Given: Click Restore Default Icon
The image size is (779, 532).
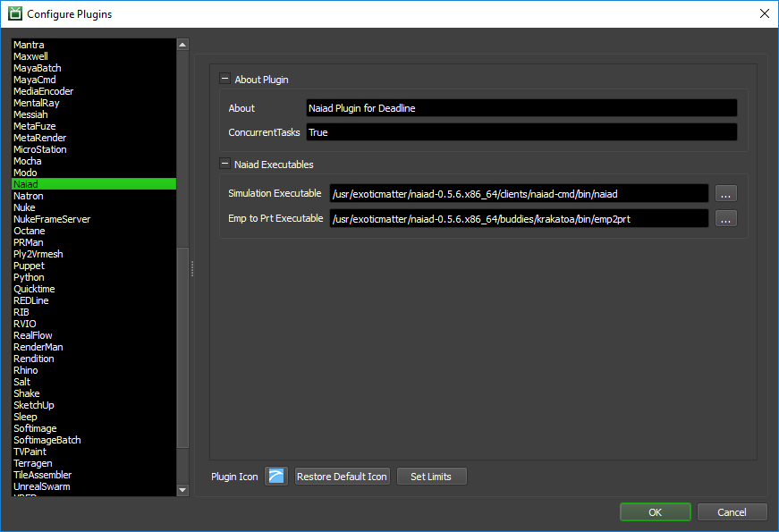Looking at the screenshot, I should click(x=342, y=476).
